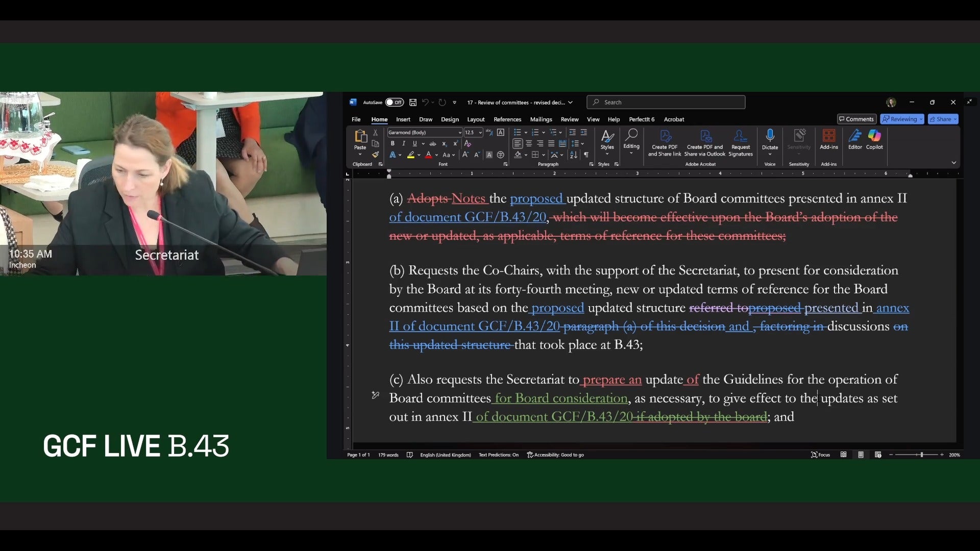
Task: Click the Save disk icon in title bar
Action: tap(413, 102)
